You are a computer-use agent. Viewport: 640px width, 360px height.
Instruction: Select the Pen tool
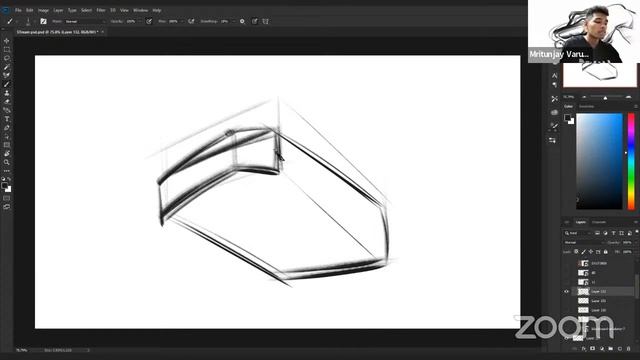(x=7, y=128)
